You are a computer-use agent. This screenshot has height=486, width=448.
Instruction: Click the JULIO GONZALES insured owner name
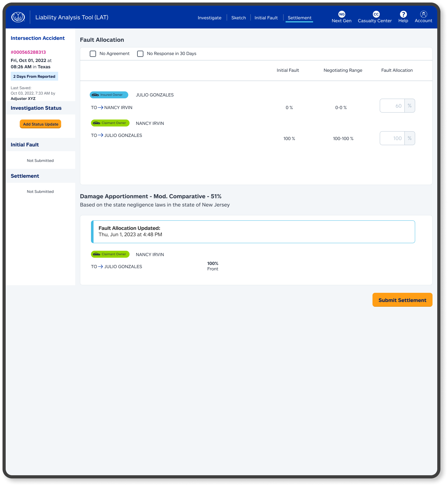pyautogui.click(x=155, y=95)
